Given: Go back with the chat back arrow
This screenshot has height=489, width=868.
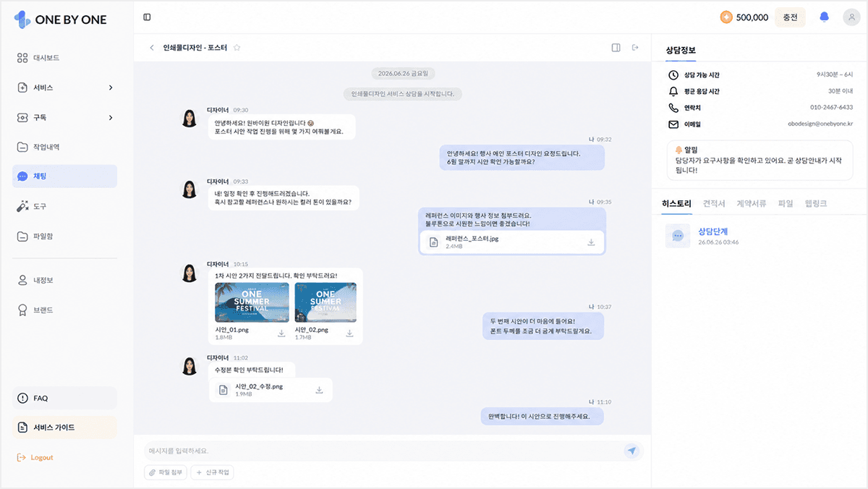Looking at the screenshot, I should pos(152,48).
